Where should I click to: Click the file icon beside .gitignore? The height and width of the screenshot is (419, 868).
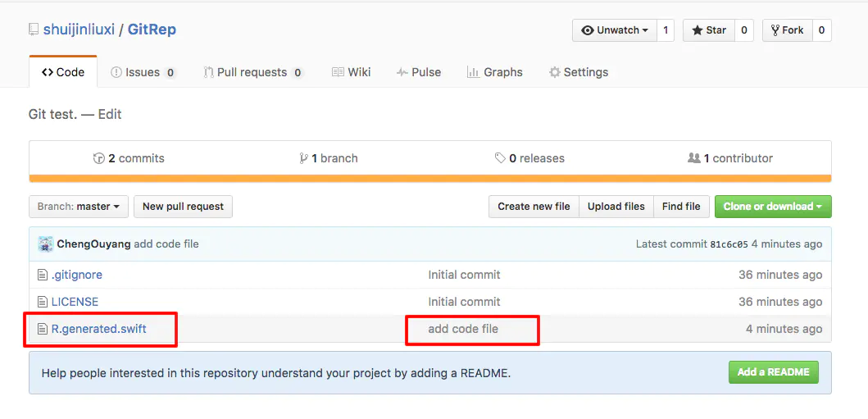pyautogui.click(x=42, y=275)
